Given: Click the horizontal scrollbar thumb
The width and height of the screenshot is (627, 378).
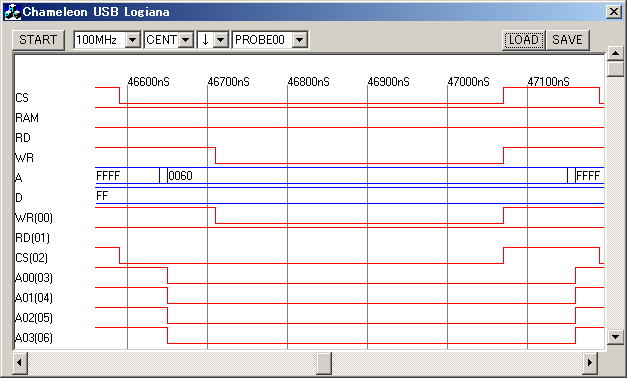Looking at the screenshot, I should tap(324, 363).
